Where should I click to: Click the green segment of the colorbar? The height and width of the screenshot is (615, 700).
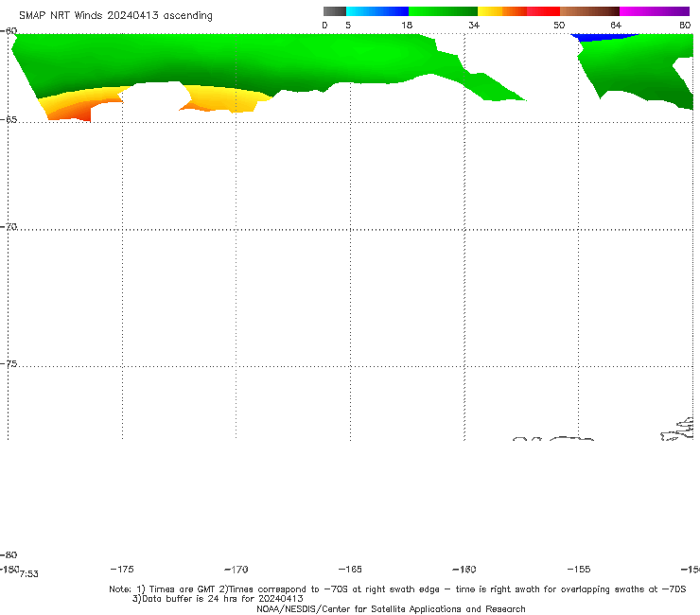coord(443,11)
